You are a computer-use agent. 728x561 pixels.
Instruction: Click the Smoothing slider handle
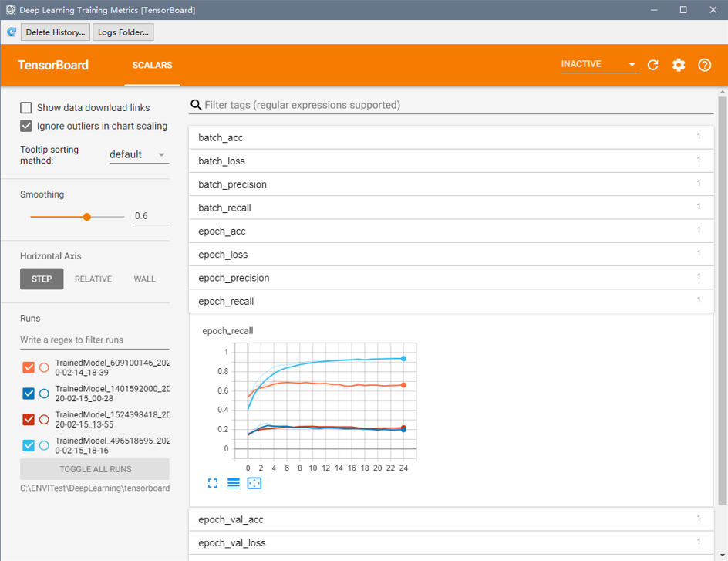click(87, 217)
